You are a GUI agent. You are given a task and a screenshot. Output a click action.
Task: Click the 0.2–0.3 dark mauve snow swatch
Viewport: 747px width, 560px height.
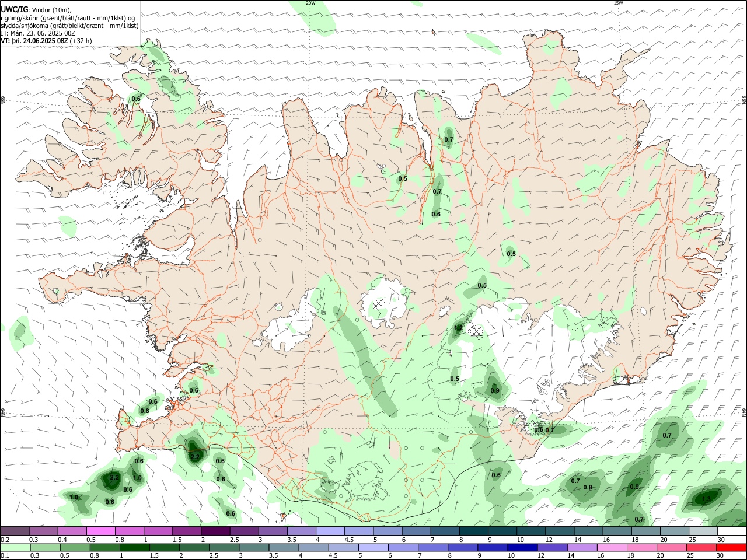click(15, 531)
